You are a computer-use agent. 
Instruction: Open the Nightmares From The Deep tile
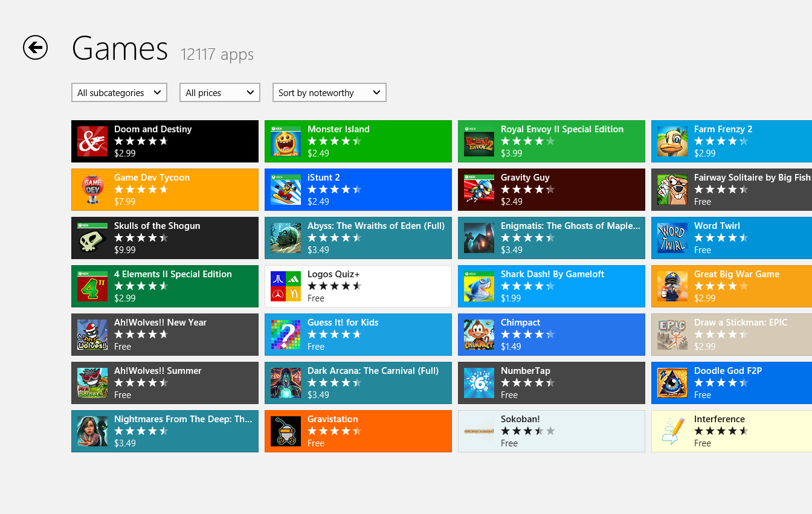point(164,431)
